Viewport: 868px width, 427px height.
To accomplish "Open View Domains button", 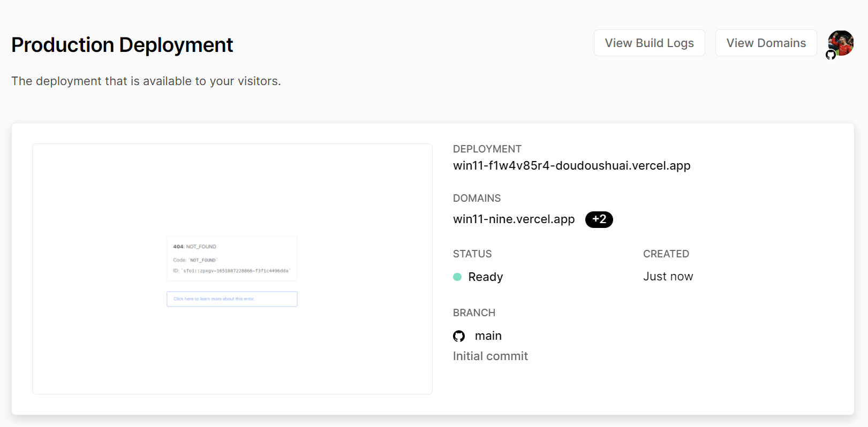I will pyautogui.click(x=766, y=43).
